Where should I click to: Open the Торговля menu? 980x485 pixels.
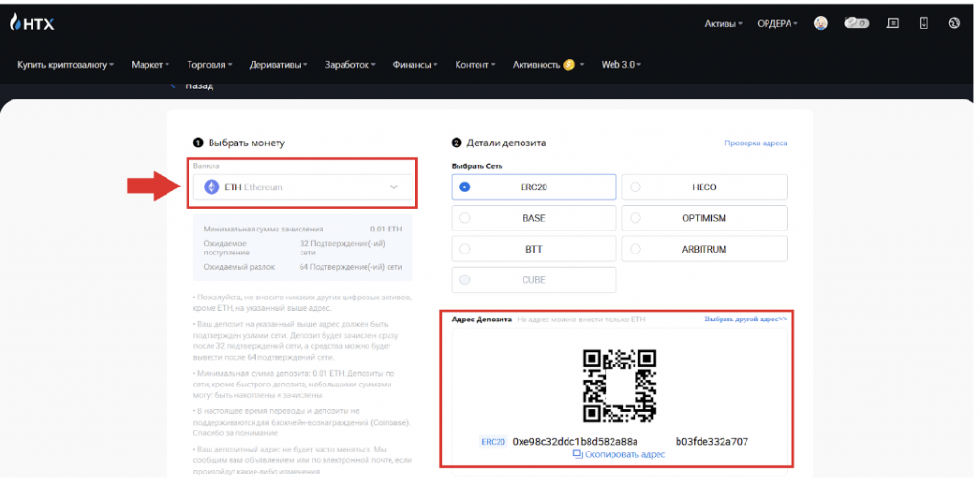click(210, 64)
